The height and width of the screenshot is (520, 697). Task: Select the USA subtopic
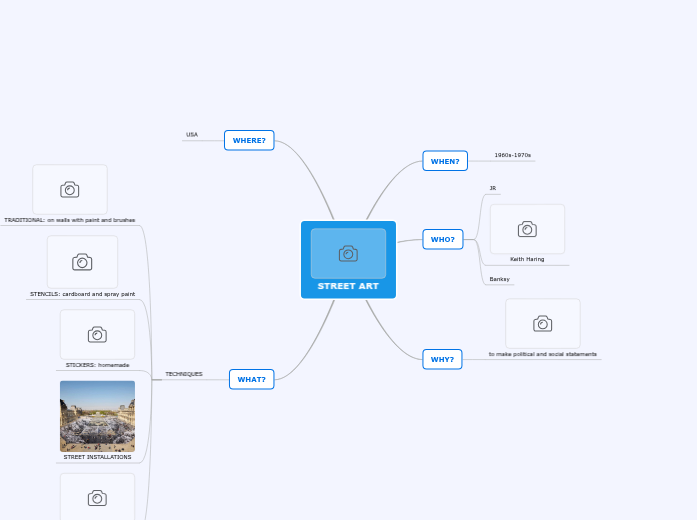click(192, 134)
